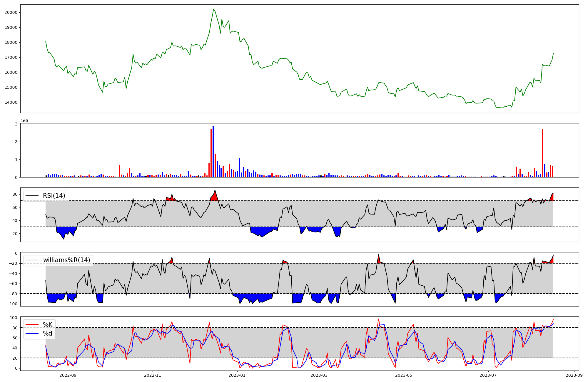Click the 2022-09 date tick label
The height and width of the screenshot is (382, 588).
pos(68,375)
